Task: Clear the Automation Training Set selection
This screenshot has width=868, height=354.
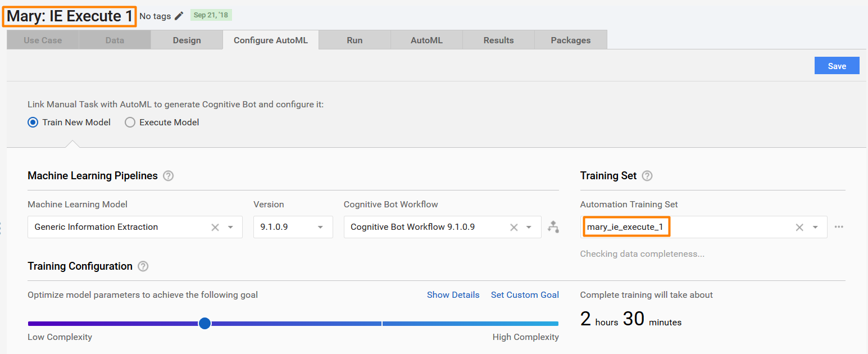Action: click(x=799, y=227)
